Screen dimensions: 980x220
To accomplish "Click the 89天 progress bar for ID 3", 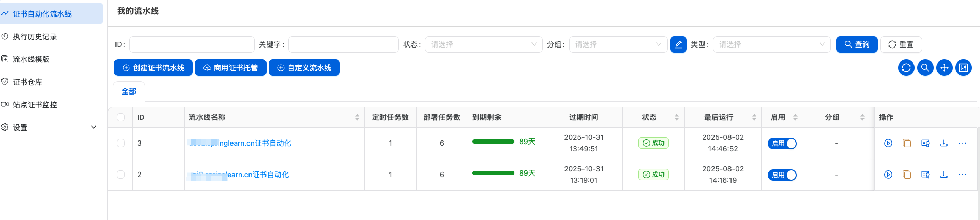I will tap(493, 142).
